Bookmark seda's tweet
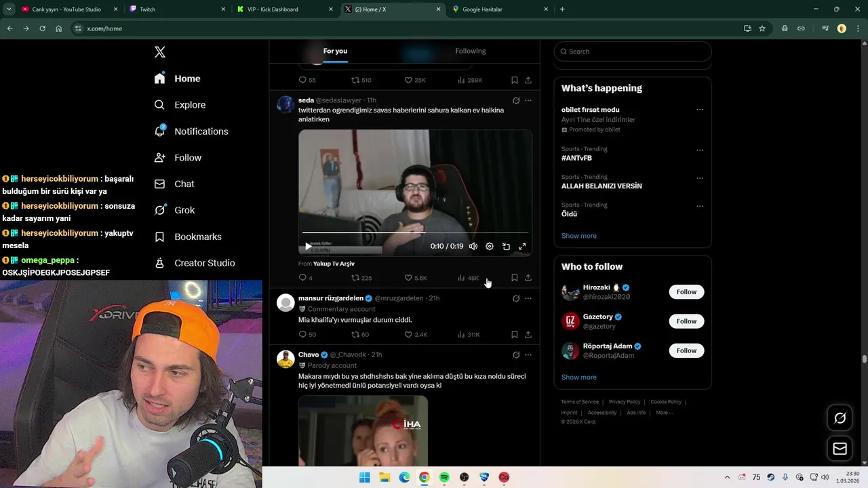Image resolution: width=868 pixels, height=488 pixels. click(515, 278)
